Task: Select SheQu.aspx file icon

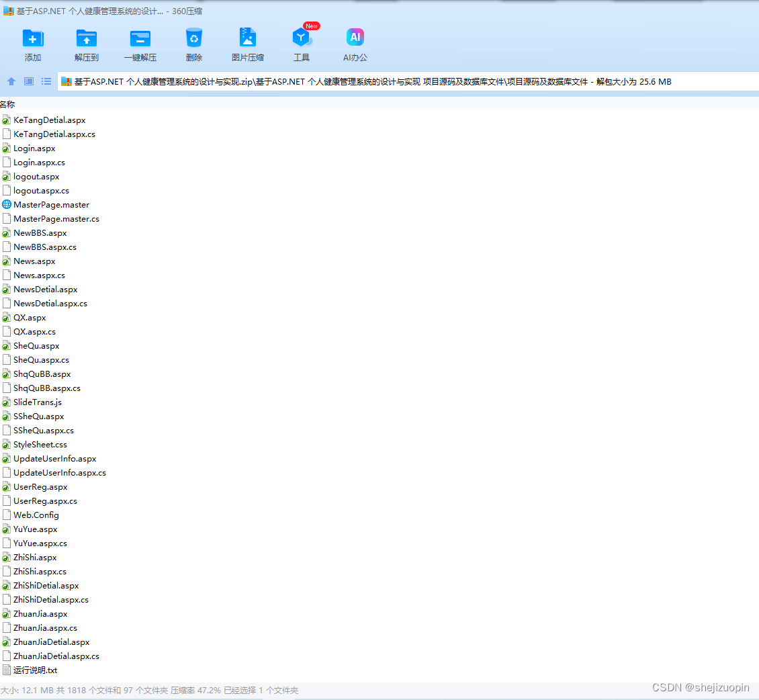Action: pyautogui.click(x=6, y=346)
